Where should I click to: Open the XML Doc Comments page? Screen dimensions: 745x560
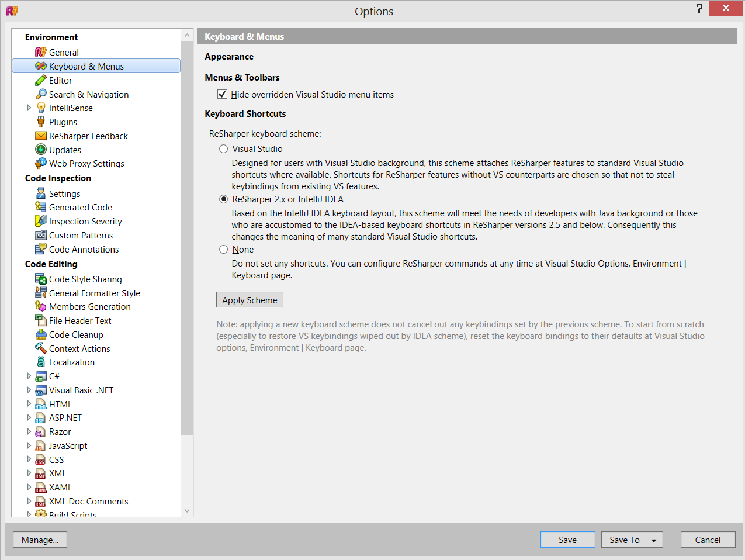coord(88,501)
